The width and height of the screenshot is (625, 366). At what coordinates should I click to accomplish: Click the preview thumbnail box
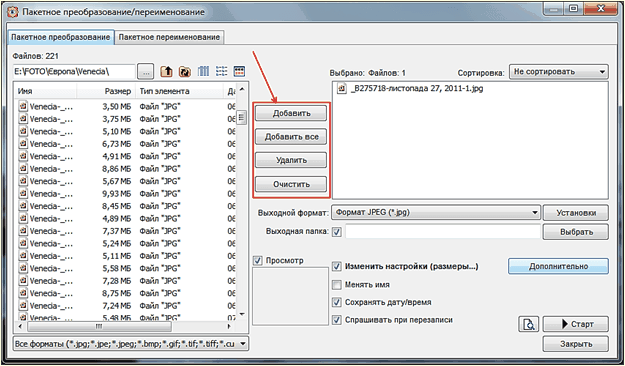tap(291, 295)
